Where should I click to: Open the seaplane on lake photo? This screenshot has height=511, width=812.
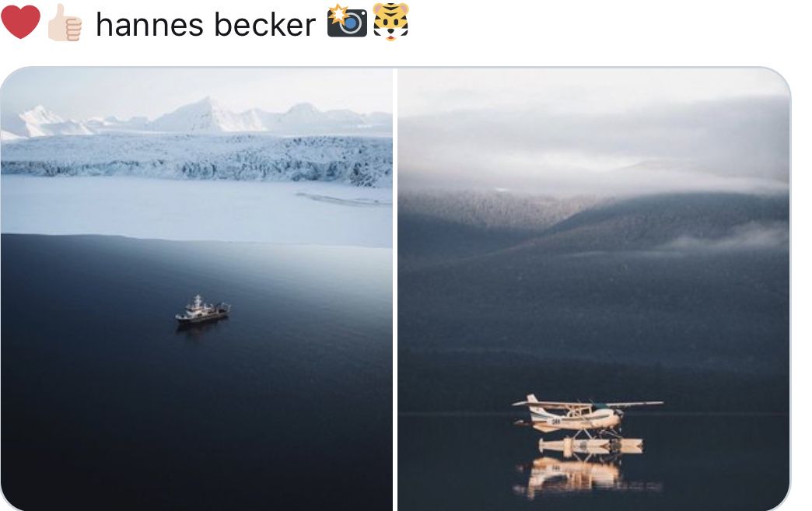[x=593, y=289]
